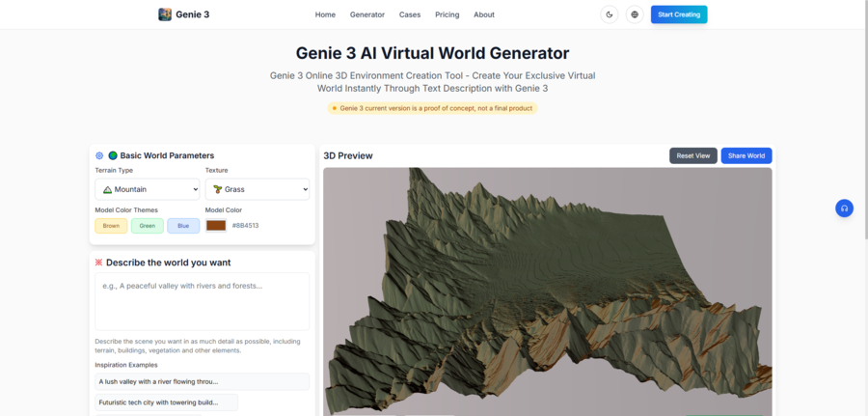
Task: Select the Green color theme
Action: (x=147, y=226)
